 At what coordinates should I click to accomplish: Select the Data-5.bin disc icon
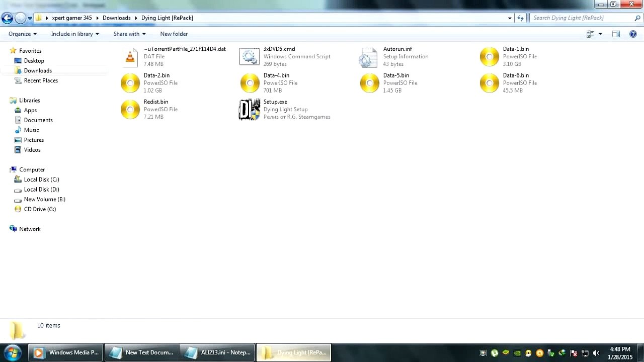pos(370,83)
